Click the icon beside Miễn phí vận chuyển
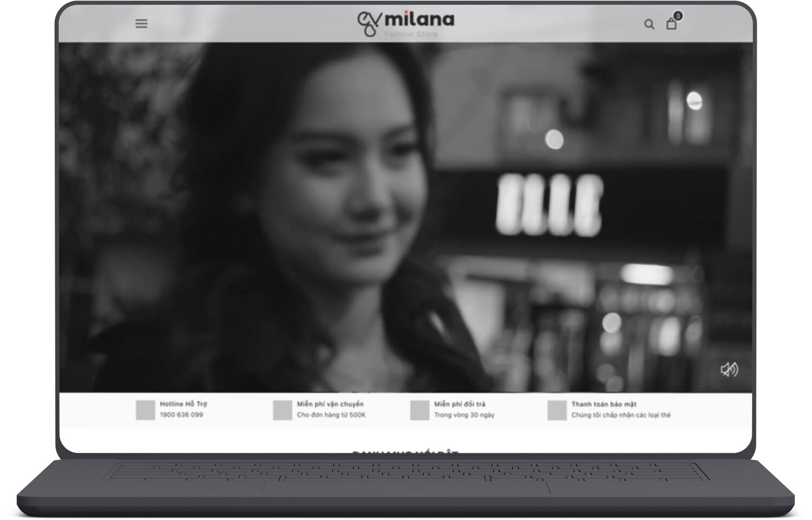 click(x=283, y=410)
